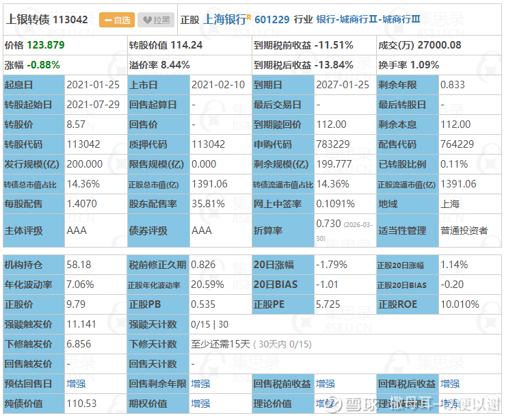
Task: Select the 正股价 value 9.79
Action: (76, 304)
